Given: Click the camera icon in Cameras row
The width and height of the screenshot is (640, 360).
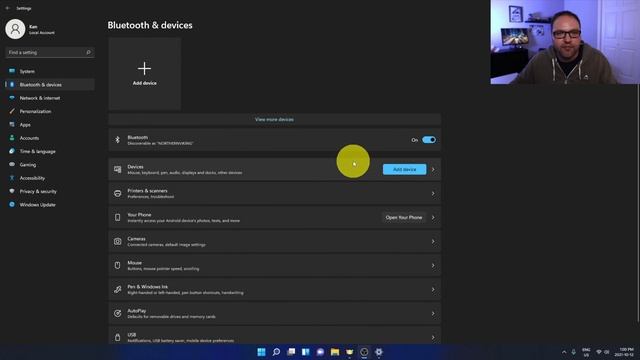Looking at the screenshot, I should click(x=118, y=242).
